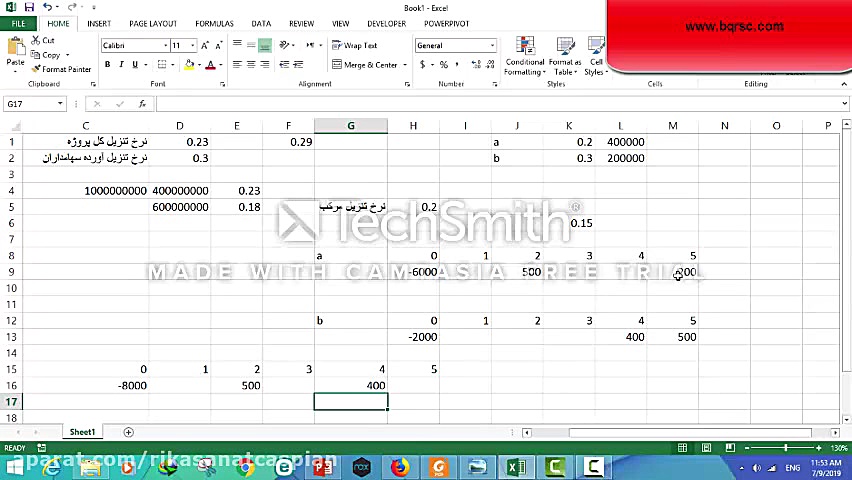
Task: Toggle Italic formatting
Action: coord(121,64)
